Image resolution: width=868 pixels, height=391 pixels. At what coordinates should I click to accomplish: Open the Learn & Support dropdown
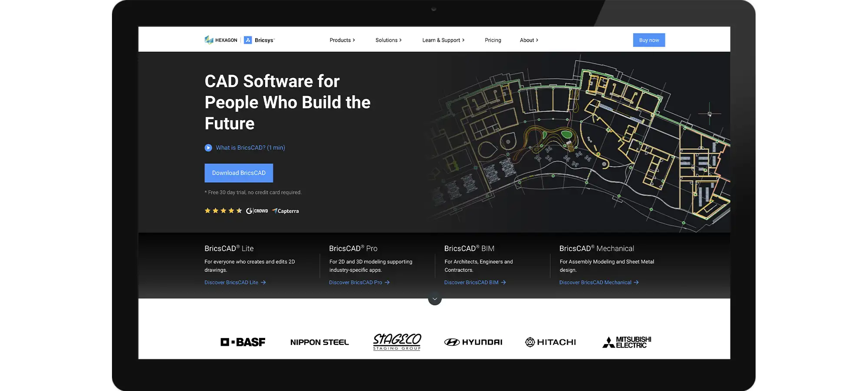click(x=443, y=40)
